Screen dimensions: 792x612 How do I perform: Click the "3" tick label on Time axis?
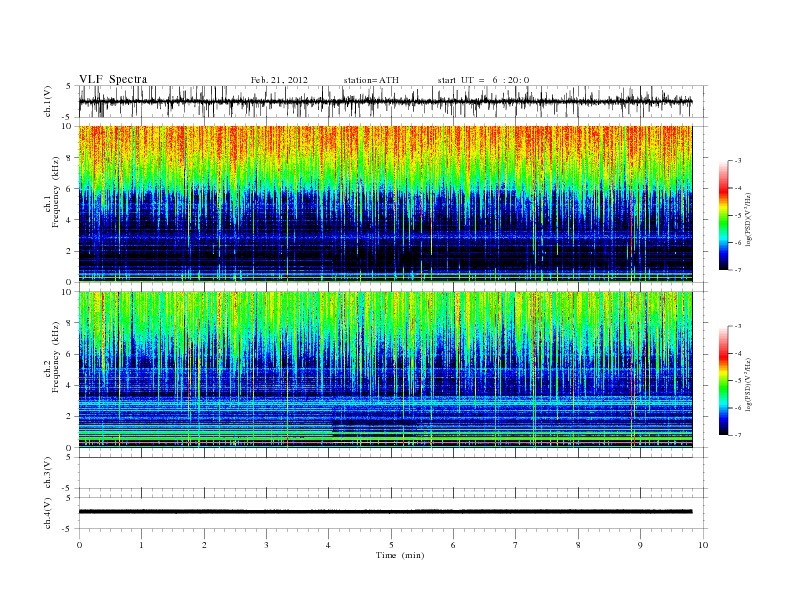click(x=267, y=545)
